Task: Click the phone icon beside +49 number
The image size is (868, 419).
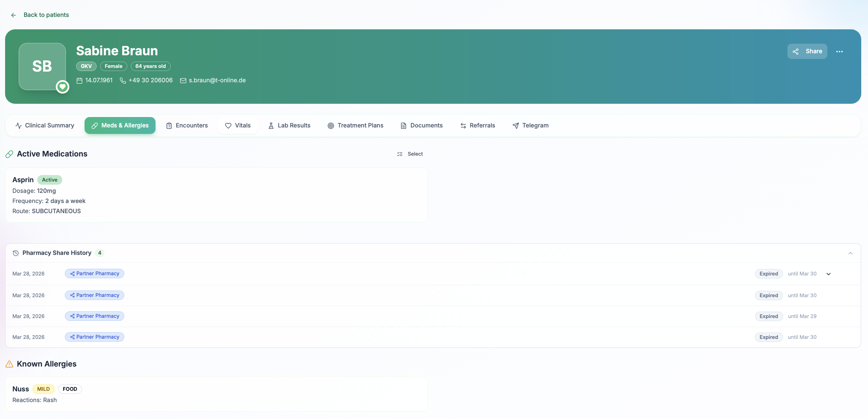Action: [123, 81]
